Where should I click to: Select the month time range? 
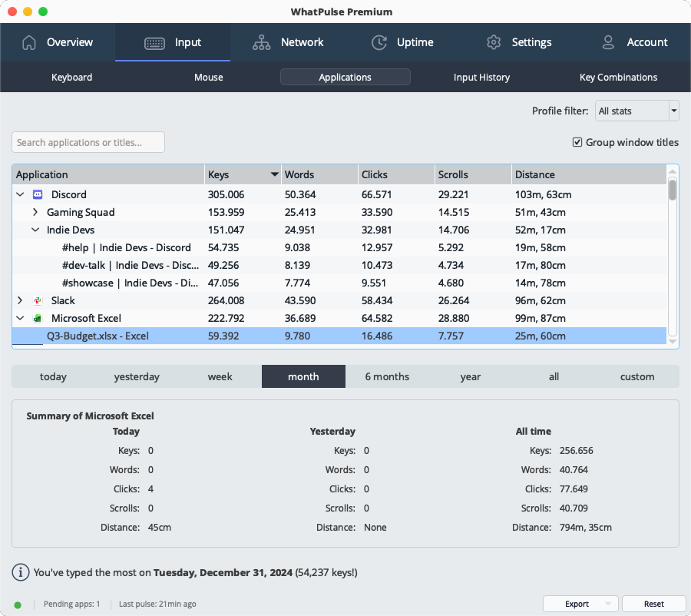303,376
